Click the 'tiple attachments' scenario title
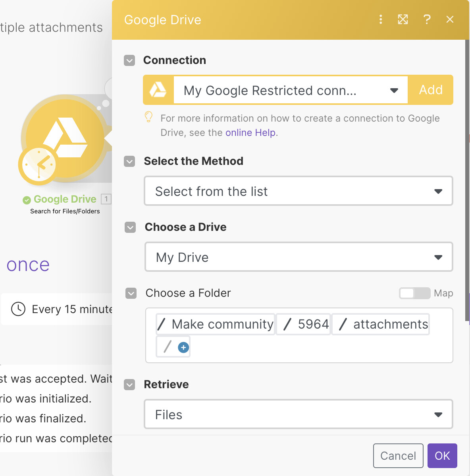This screenshot has height=476, width=470. point(51,28)
